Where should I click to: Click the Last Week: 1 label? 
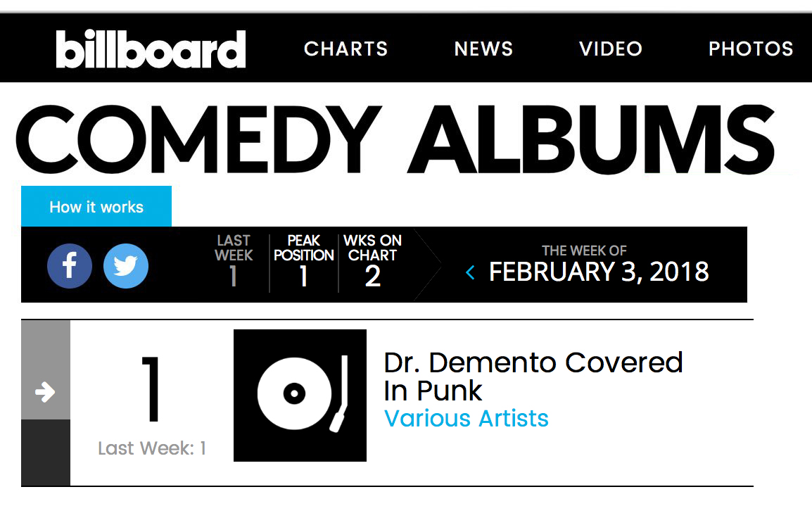(152, 448)
